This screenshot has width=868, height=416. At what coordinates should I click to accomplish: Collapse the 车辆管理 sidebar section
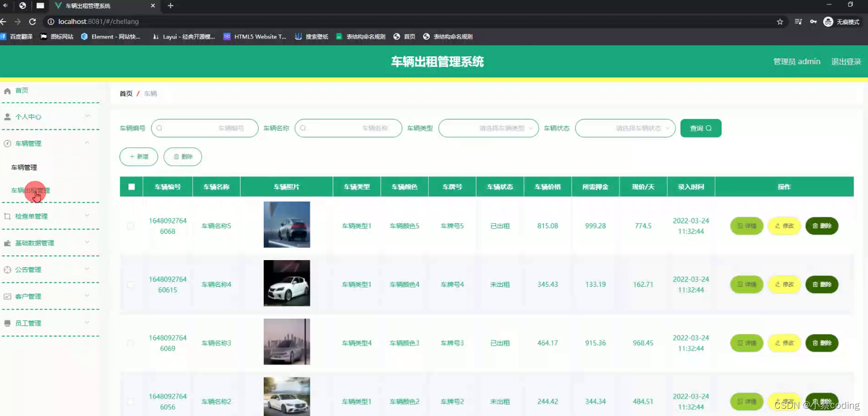point(86,143)
